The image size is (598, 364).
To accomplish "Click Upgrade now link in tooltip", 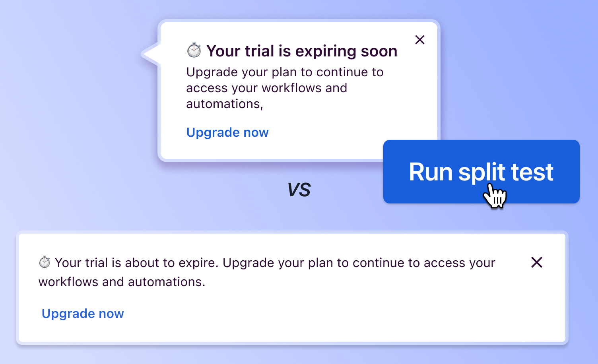I will tap(227, 132).
